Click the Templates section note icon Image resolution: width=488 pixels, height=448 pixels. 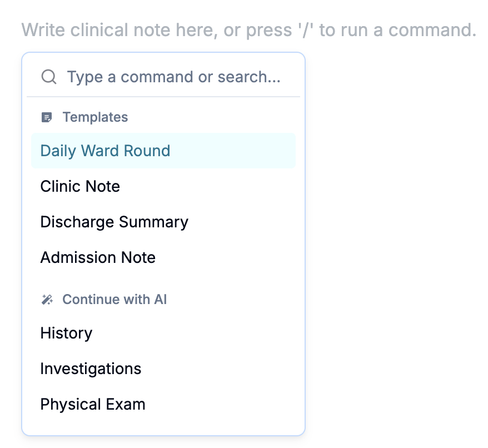point(47,117)
